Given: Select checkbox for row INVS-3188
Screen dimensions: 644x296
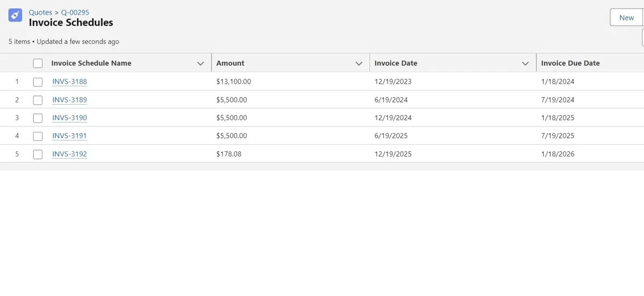Looking at the screenshot, I should point(38,82).
